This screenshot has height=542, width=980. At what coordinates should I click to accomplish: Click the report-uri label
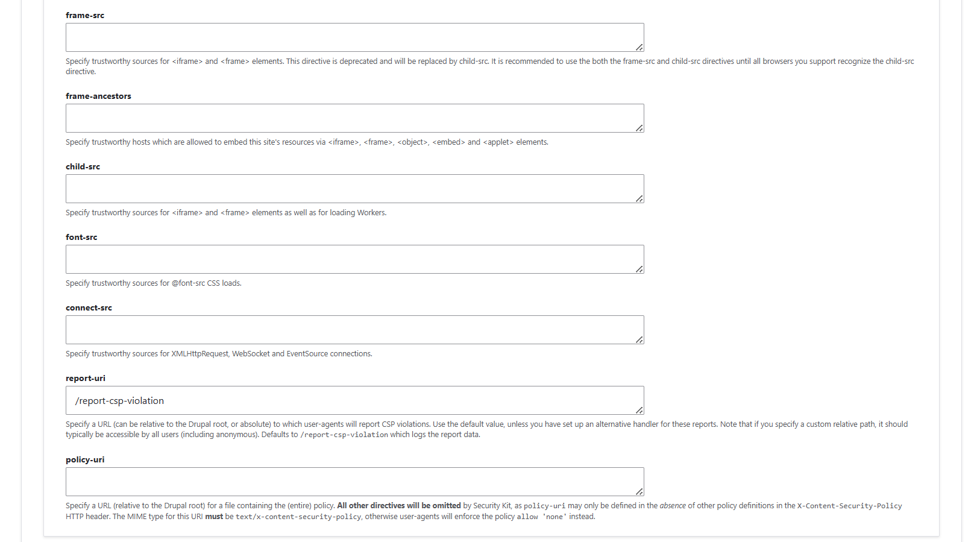tap(86, 378)
